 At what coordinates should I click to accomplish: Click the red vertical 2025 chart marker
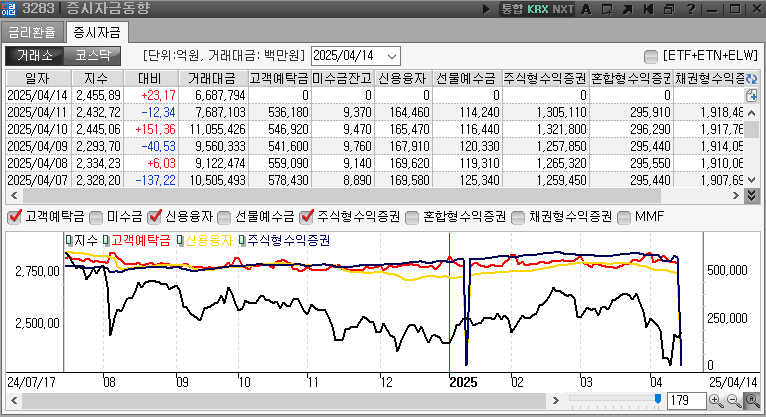(449, 303)
